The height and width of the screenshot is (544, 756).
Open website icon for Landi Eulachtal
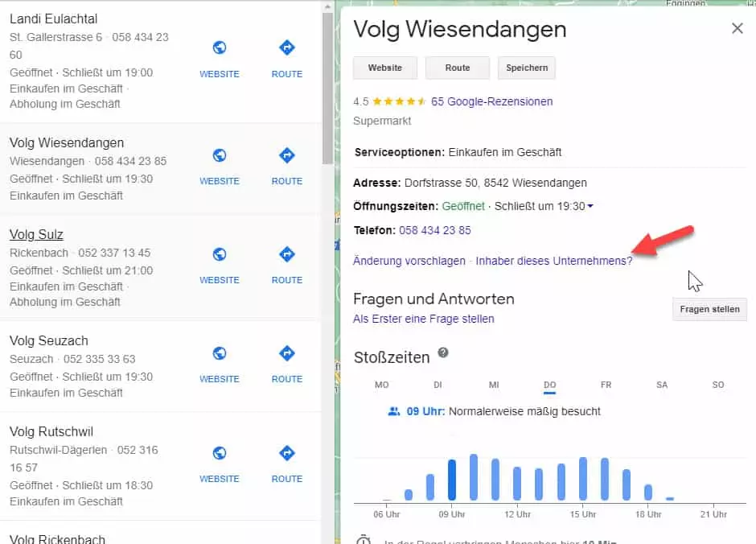(x=220, y=47)
